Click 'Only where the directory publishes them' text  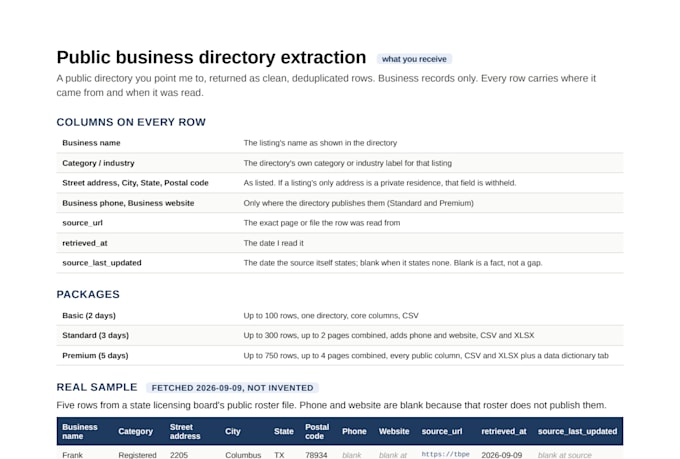[358, 203]
